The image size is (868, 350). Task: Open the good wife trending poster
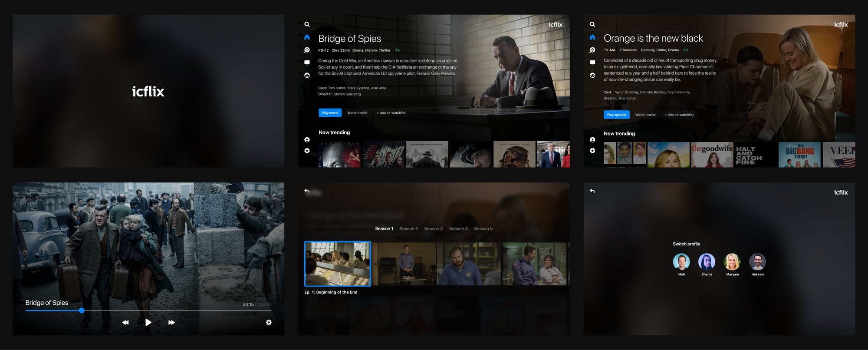[x=712, y=155]
